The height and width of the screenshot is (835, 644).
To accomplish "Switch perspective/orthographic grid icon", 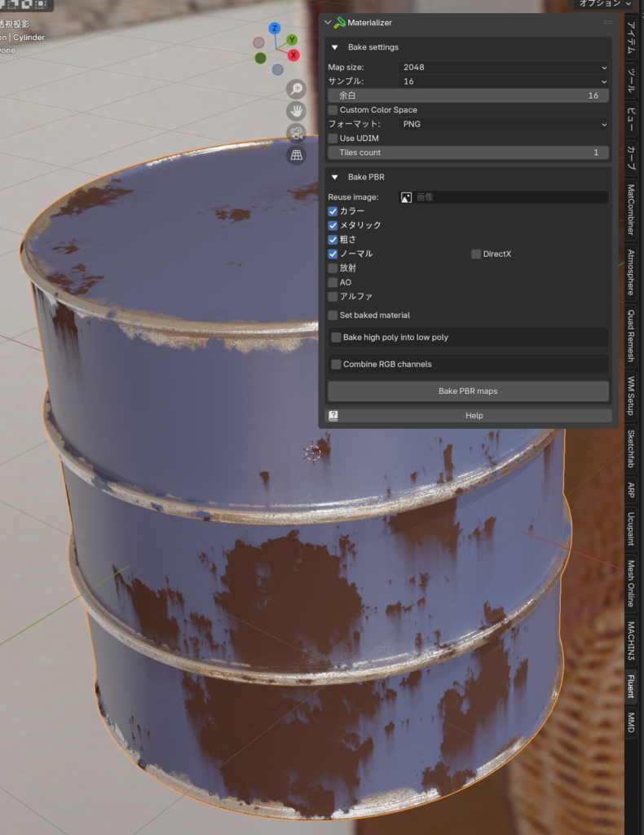I will coord(296,155).
